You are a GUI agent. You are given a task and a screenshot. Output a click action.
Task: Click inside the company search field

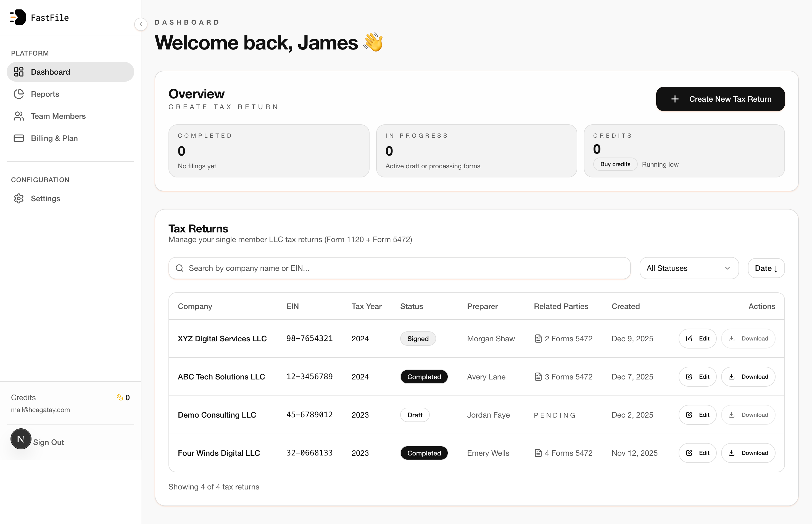374,268
